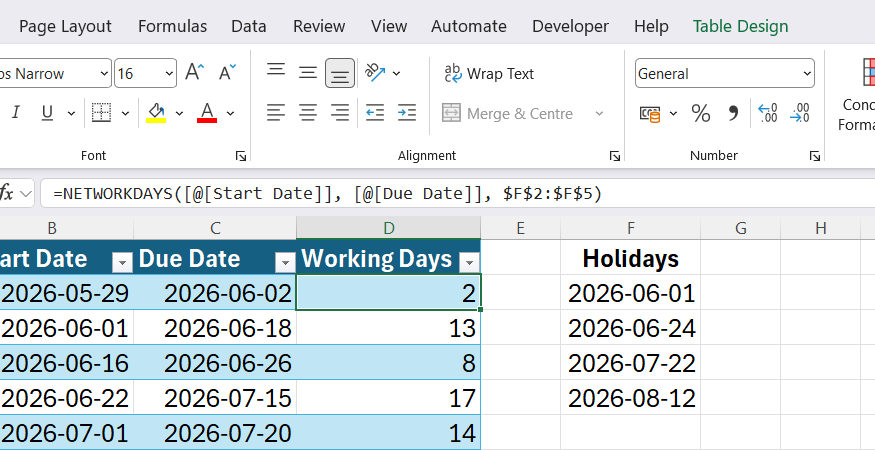875x450 pixels.
Task: Open the Page Layout tab
Action: tap(65, 26)
